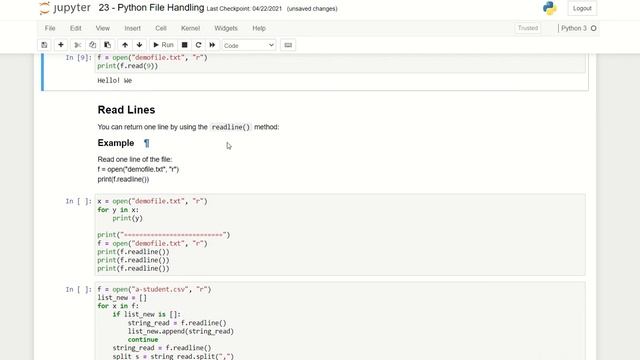This screenshot has width=640, height=360.
Task: Open the View menu
Action: (102, 28)
